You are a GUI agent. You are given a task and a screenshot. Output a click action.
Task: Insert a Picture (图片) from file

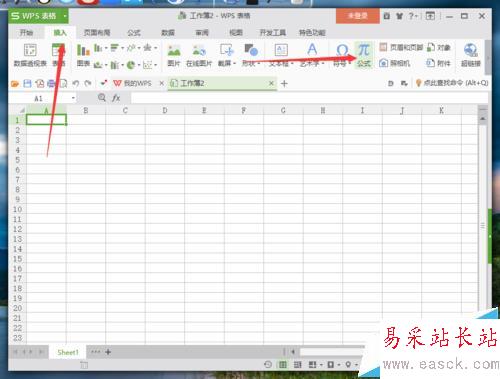pyautogui.click(x=174, y=55)
